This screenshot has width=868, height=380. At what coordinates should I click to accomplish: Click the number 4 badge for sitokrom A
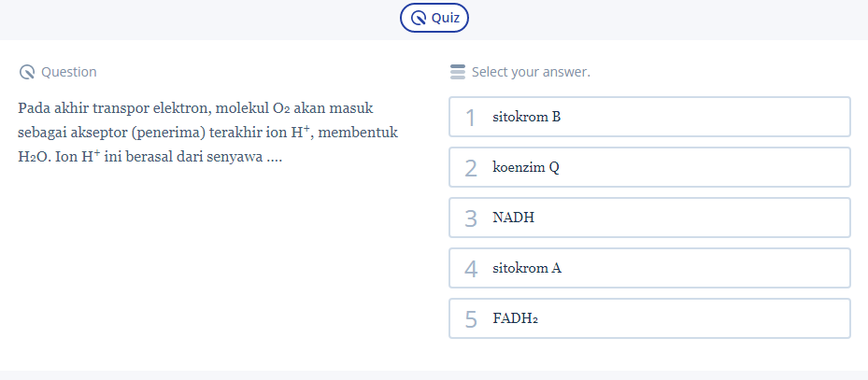click(471, 269)
